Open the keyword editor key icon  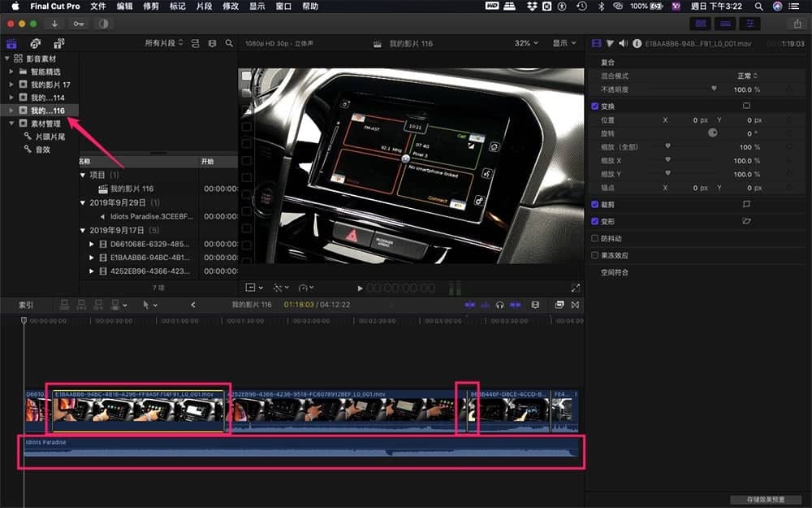[x=79, y=24]
